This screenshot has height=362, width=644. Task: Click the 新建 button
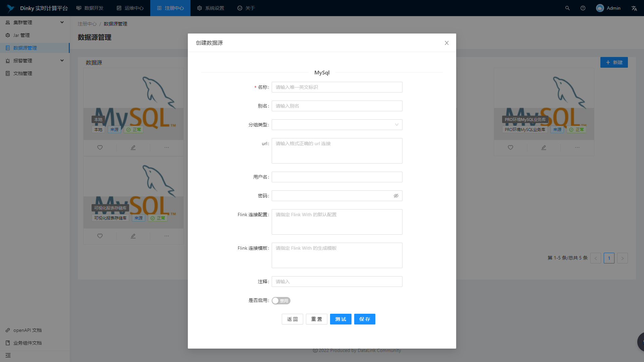pos(614,62)
